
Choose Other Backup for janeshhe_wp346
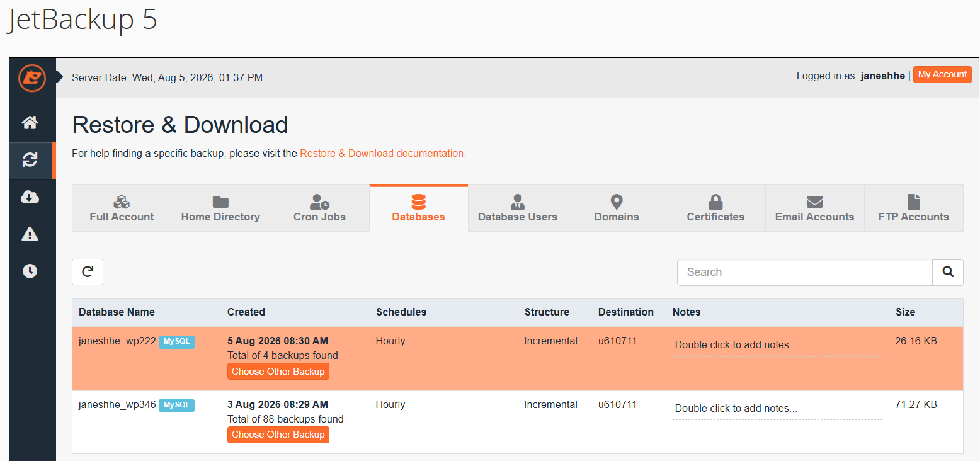coord(278,435)
